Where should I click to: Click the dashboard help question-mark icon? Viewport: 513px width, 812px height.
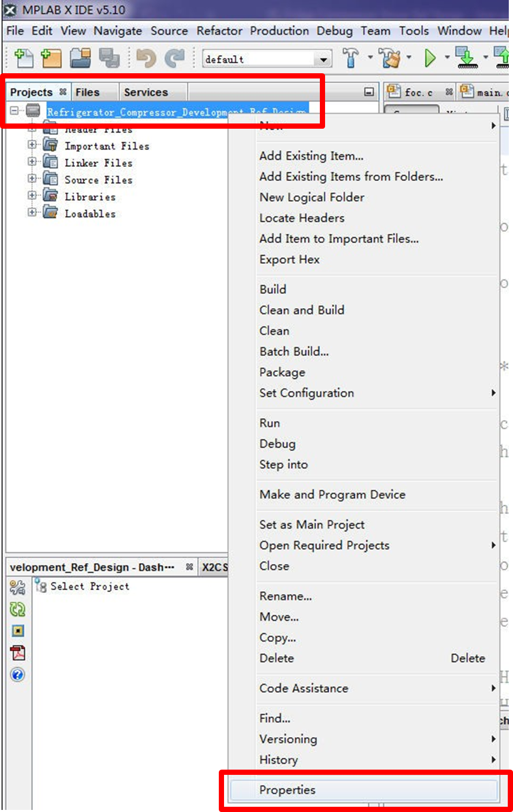(x=18, y=674)
